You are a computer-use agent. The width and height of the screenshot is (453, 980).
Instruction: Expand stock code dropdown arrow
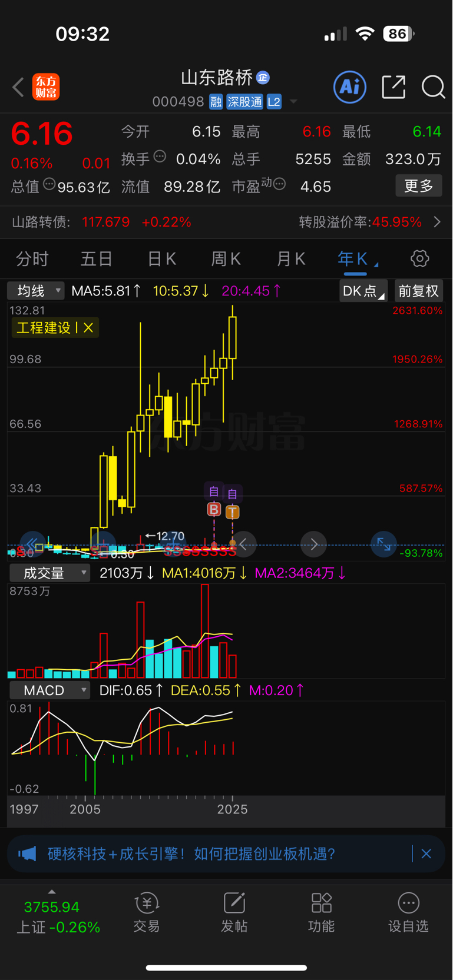(293, 102)
